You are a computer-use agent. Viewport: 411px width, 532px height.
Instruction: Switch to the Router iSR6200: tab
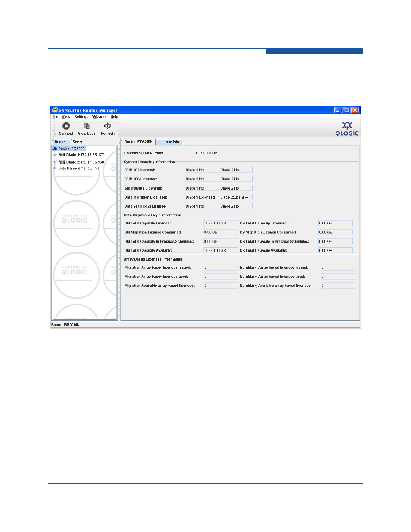tap(138, 142)
